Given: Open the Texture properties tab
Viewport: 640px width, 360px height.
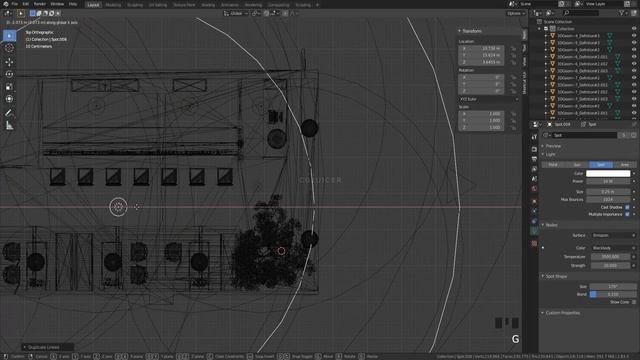Looking at the screenshot, I should 534,243.
